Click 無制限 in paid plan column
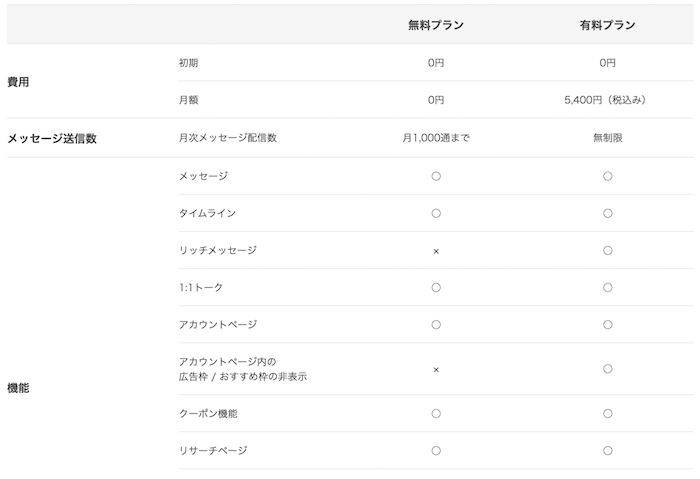 click(607, 137)
